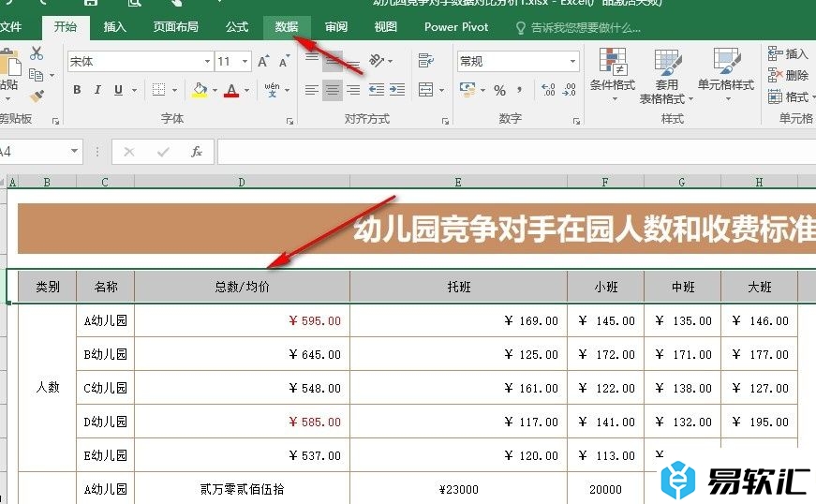Switch to the 开始 tab
The height and width of the screenshot is (504, 816).
pos(66,27)
